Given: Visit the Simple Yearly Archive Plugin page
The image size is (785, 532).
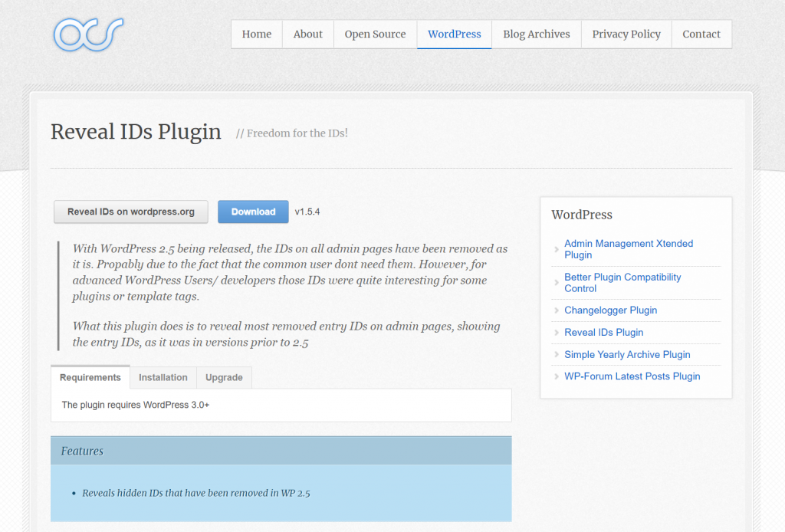Looking at the screenshot, I should coord(627,354).
